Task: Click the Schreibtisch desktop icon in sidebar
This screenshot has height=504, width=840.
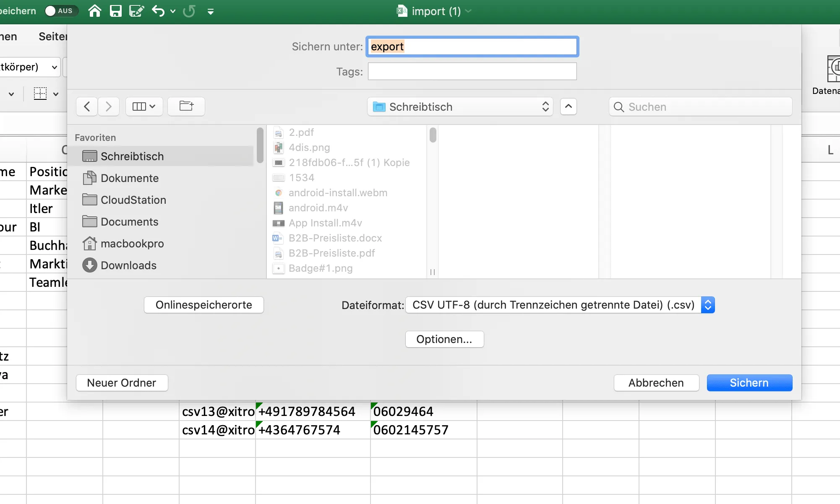Action: click(x=89, y=156)
